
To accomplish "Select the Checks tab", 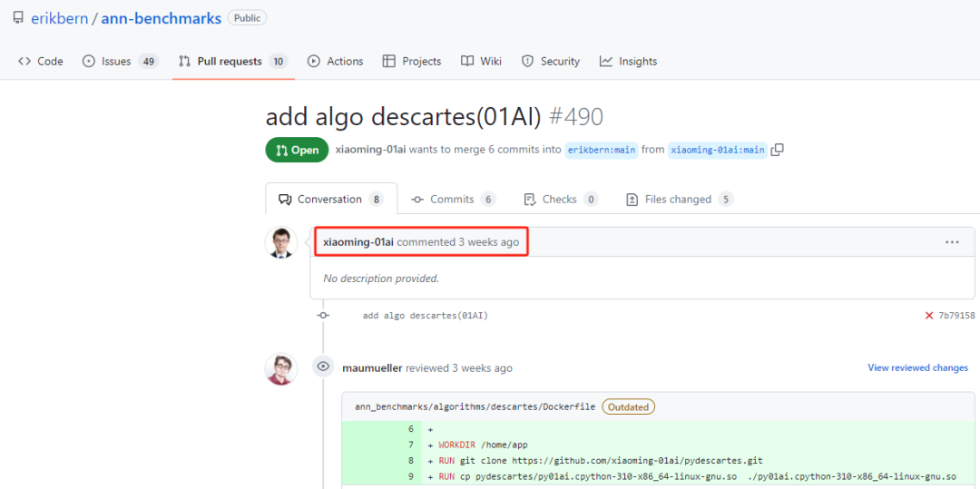I will tap(561, 200).
